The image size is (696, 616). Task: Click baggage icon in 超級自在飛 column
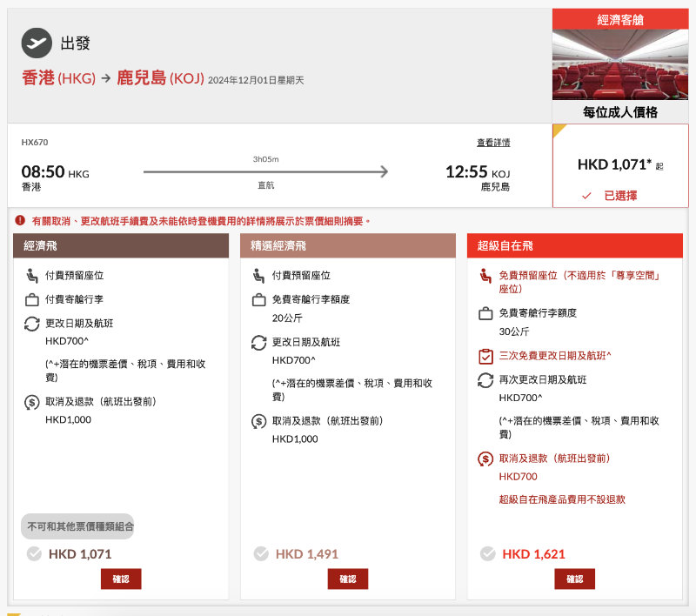485,313
